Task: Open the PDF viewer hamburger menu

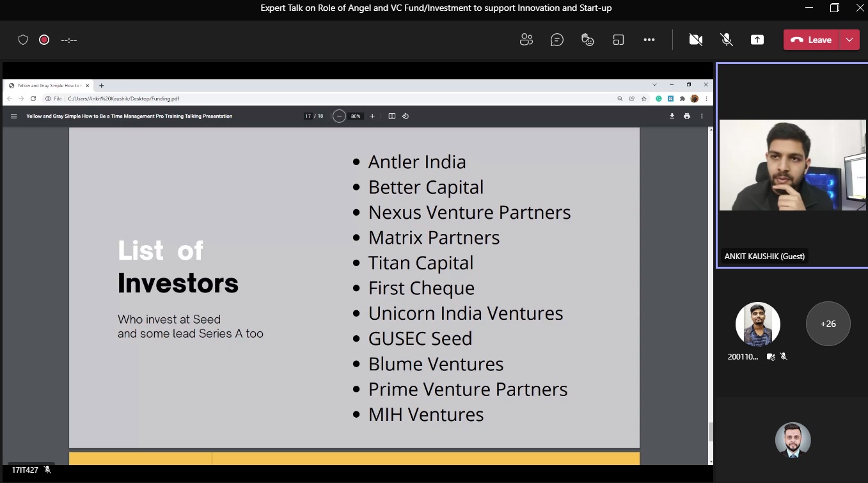Action: pos(13,116)
